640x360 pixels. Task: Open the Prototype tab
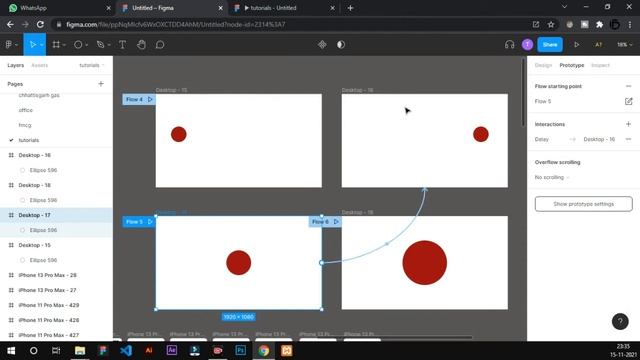click(x=571, y=65)
